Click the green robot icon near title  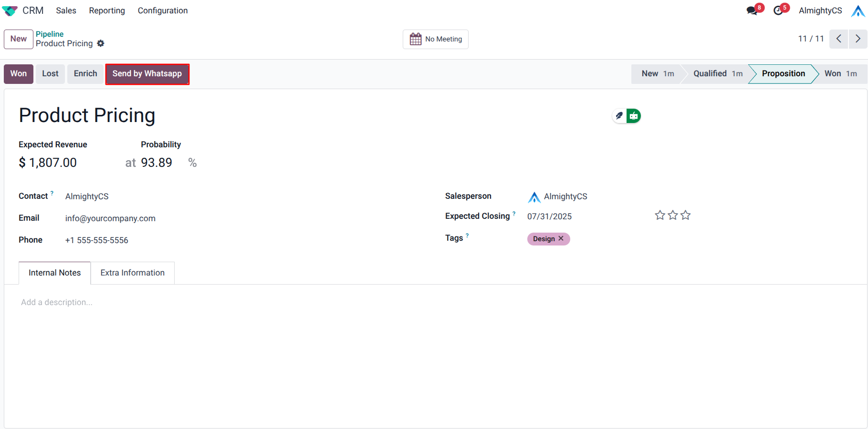(x=634, y=116)
